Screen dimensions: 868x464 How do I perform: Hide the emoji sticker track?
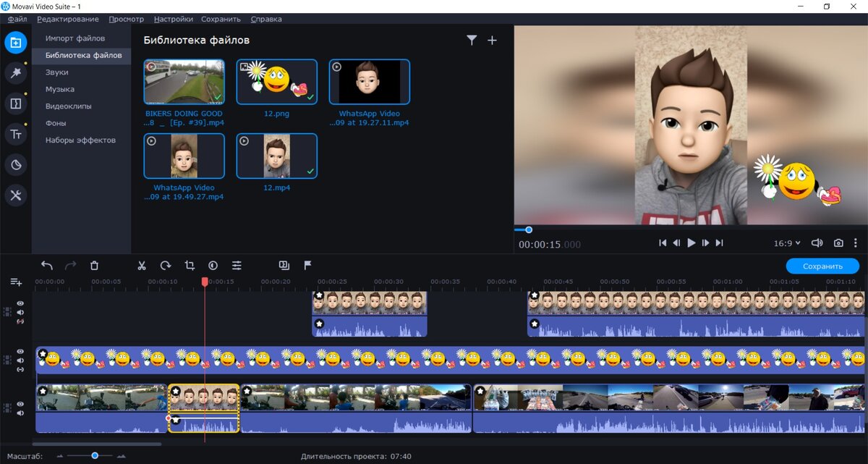20,352
